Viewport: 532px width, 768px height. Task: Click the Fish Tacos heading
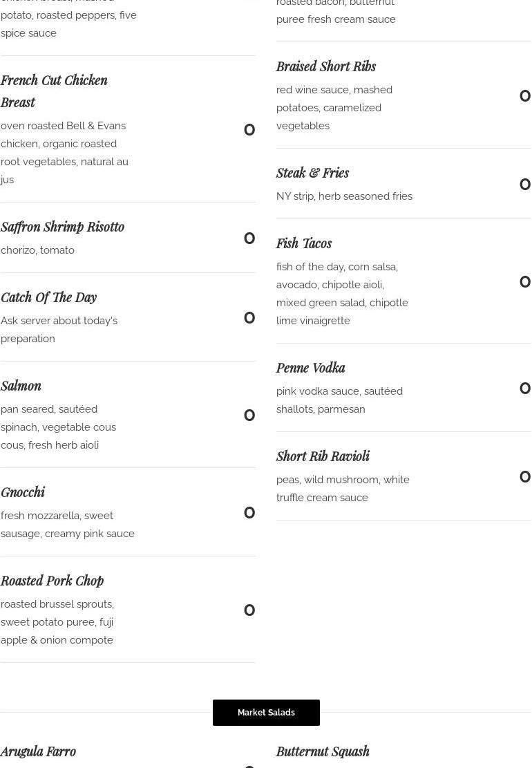pyautogui.click(x=304, y=243)
